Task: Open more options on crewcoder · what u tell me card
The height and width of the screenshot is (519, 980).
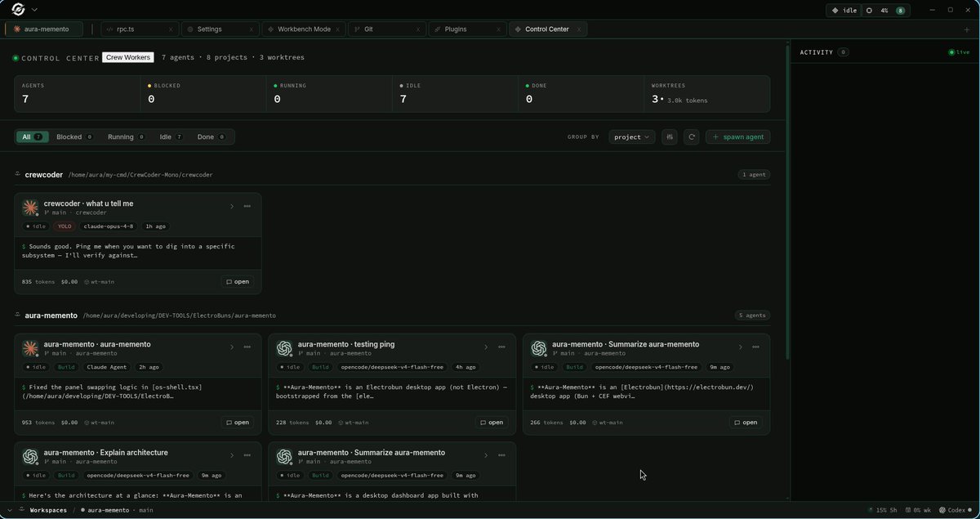Action: [247, 206]
